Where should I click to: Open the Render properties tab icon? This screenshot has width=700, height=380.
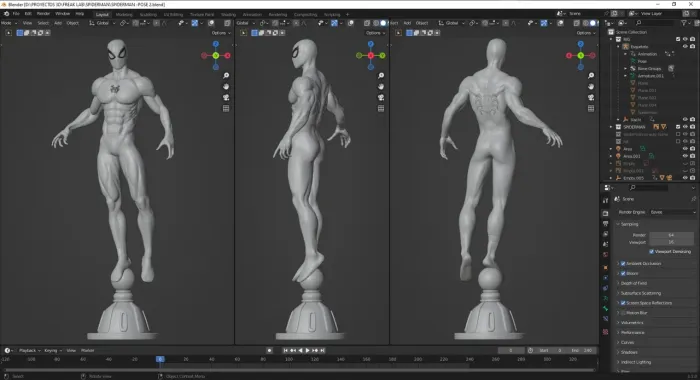(605, 213)
